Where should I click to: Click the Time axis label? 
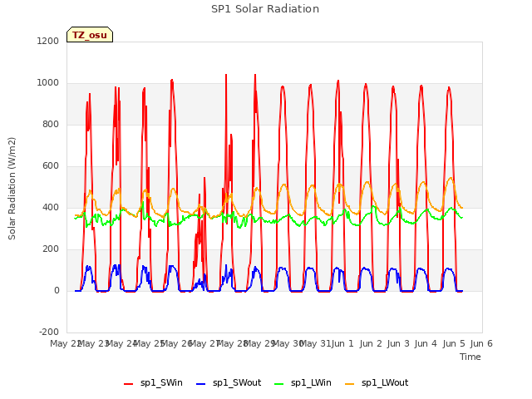pyautogui.click(x=470, y=357)
